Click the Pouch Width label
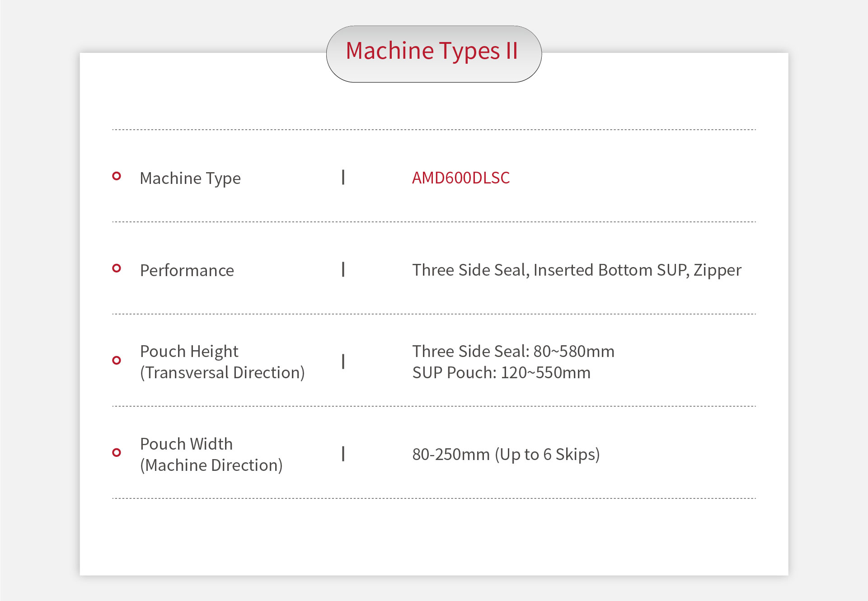The width and height of the screenshot is (868, 601). [186, 444]
